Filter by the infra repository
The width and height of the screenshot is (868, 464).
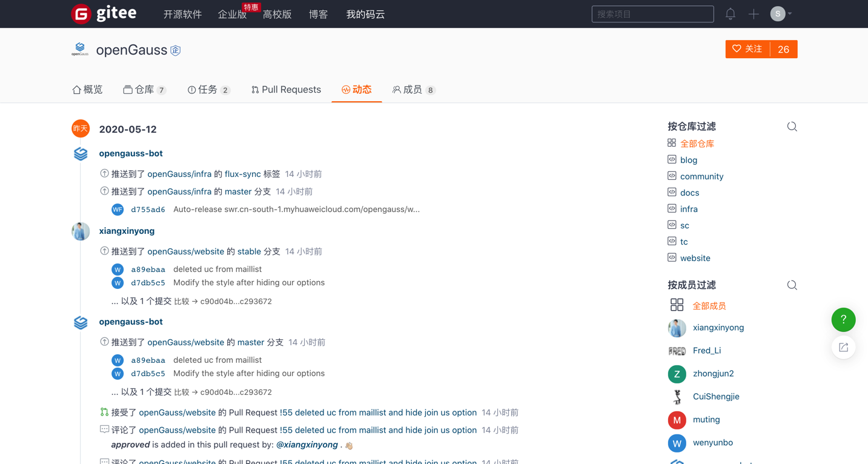[x=688, y=209]
